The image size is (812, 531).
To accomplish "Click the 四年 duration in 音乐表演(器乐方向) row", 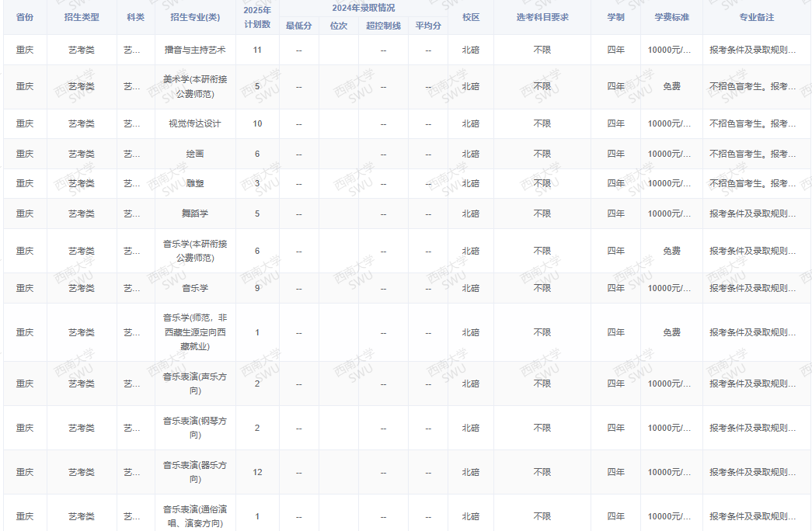I will click(x=615, y=472).
